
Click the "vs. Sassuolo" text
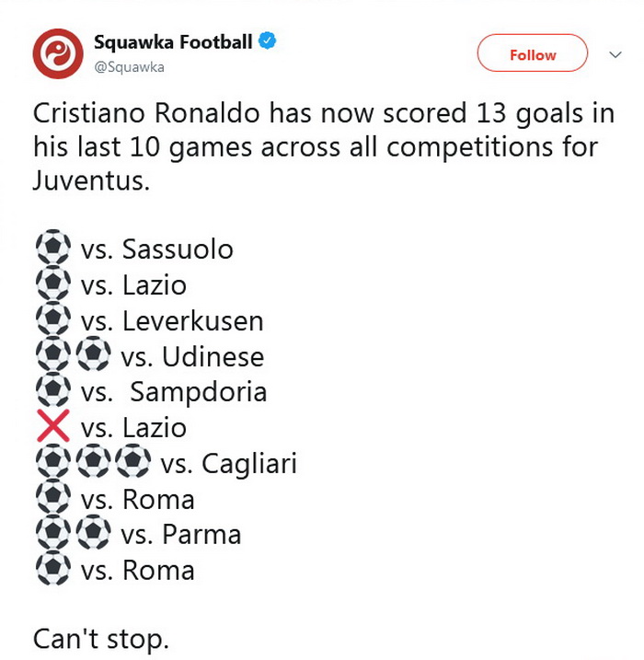pos(157,249)
